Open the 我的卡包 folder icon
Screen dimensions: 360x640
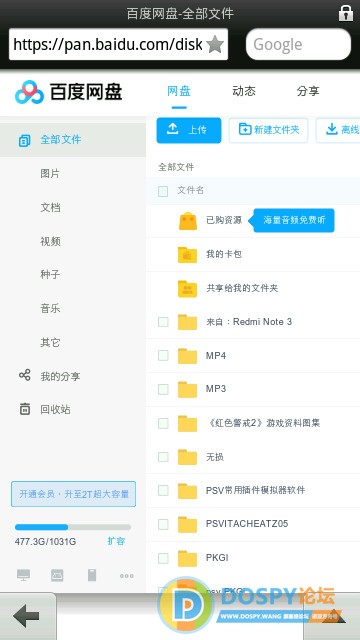[x=188, y=255]
